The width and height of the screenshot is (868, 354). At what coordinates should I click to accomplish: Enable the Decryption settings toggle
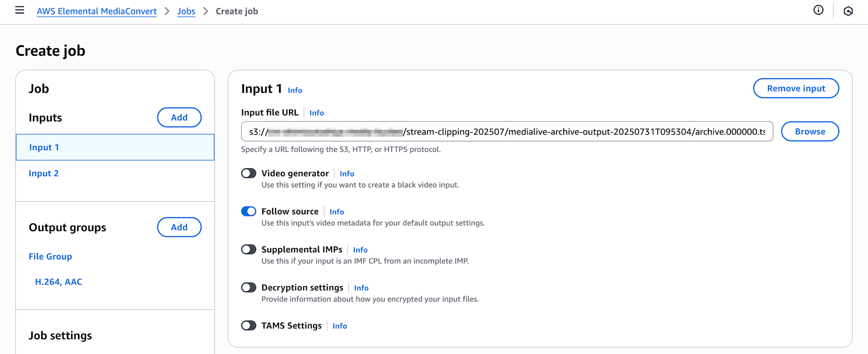coord(249,288)
